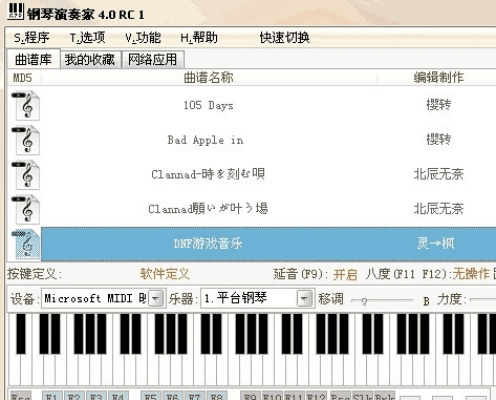Click the score icon beside Clannad-時を刻む唄
This screenshot has width=496, height=400.
click(x=26, y=175)
